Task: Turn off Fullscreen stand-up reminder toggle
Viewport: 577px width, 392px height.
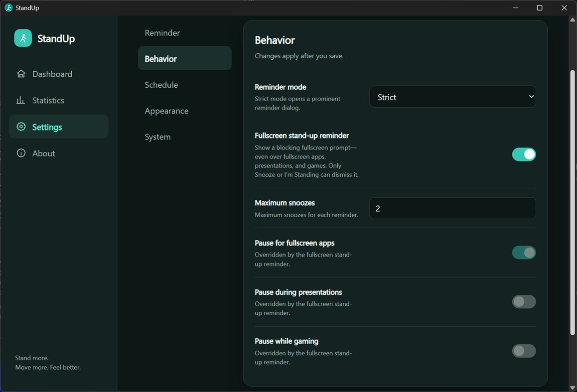Action: [x=524, y=154]
